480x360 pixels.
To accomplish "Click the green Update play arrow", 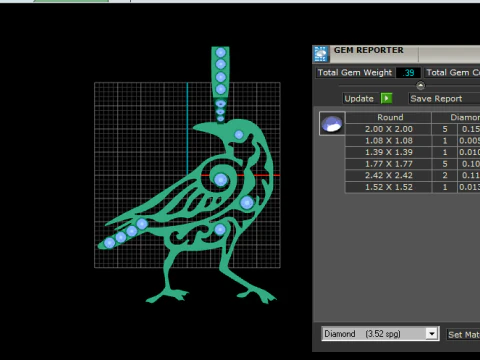I will (386, 98).
